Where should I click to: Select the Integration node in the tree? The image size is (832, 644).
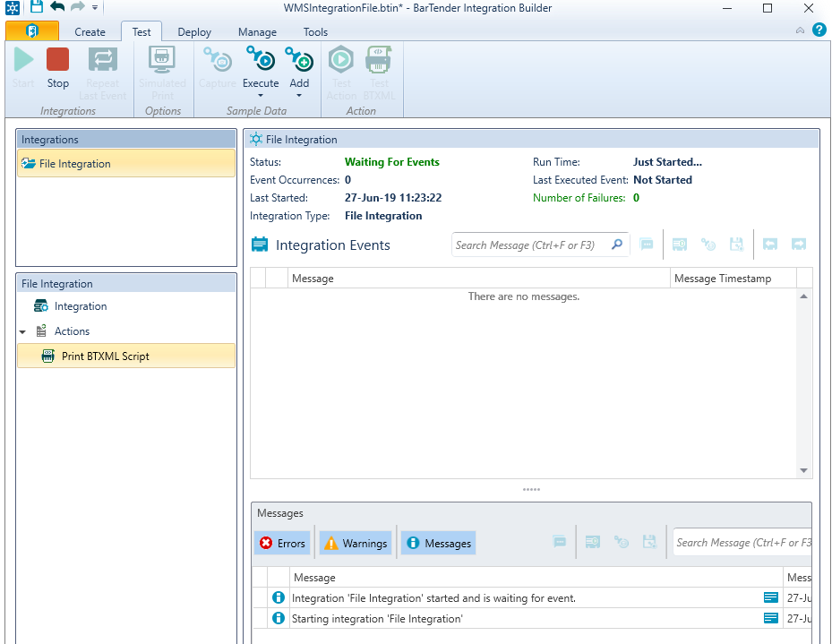pyautogui.click(x=80, y=306)
